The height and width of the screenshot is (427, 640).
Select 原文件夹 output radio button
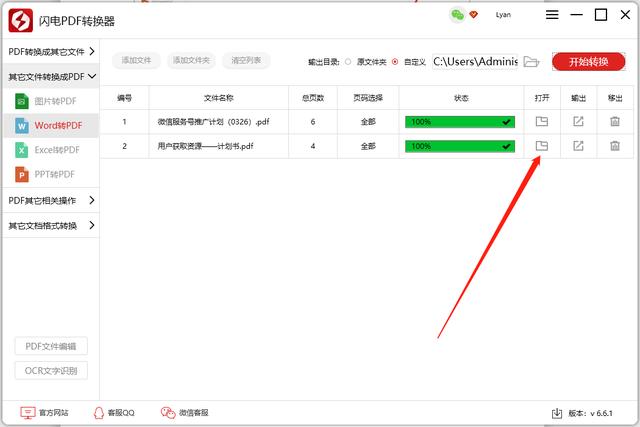tap(348, 62)
